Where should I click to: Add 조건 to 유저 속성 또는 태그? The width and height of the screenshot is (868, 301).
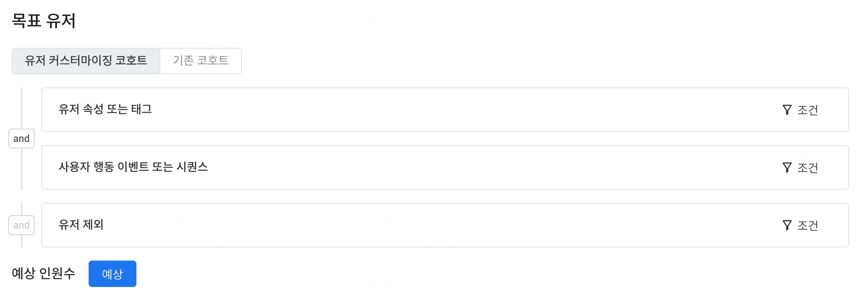[x=800, y=110]
